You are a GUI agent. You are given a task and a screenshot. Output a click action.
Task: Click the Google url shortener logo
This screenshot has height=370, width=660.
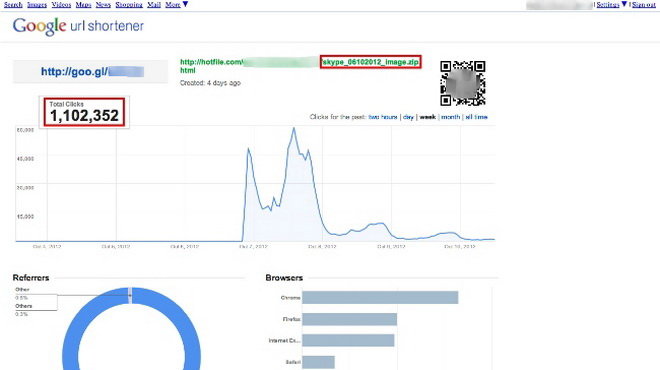78,26
